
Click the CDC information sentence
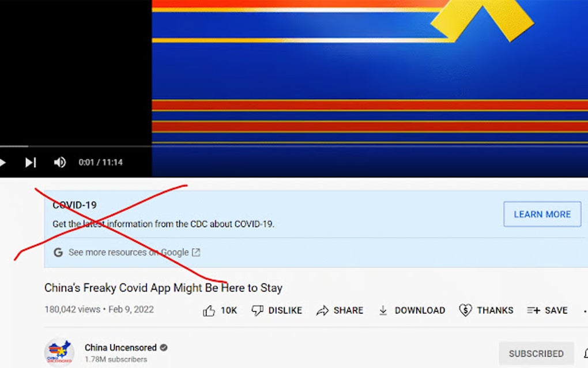163,224
